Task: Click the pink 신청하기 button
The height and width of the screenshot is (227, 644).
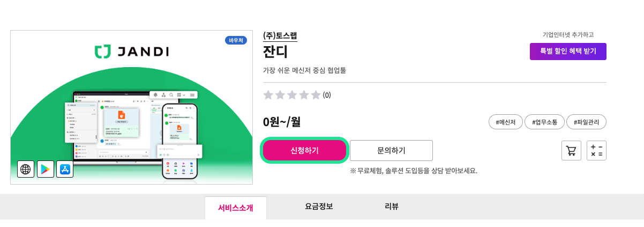Action: (x=304, y=150)
